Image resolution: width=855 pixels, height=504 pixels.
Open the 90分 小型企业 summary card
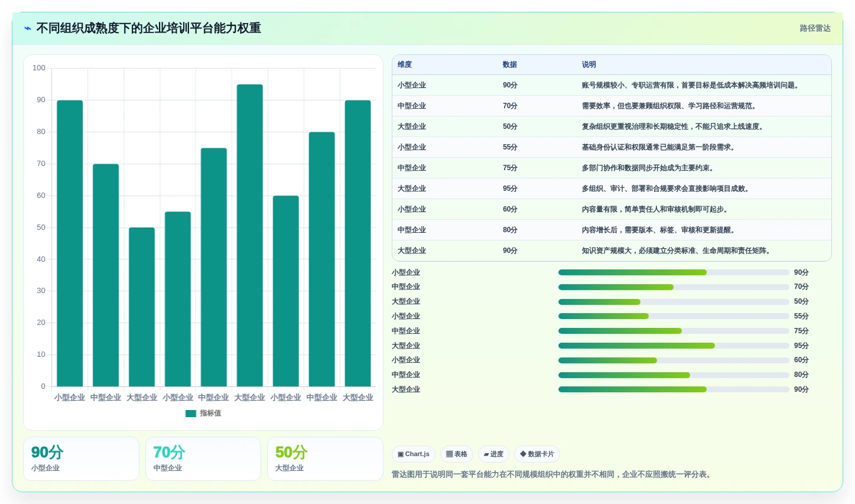click(81, 459)
